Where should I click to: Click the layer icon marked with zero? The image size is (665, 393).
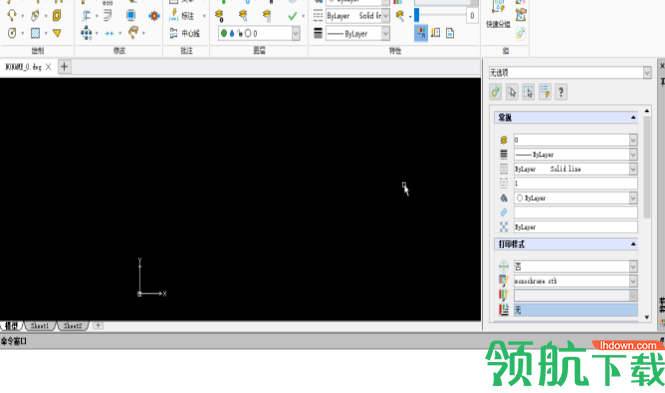[219, 16]
